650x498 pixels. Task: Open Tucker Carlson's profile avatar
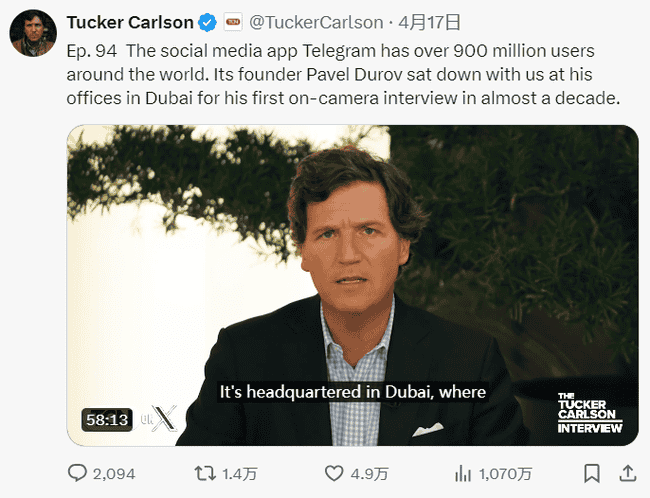[x=32, y=34]
